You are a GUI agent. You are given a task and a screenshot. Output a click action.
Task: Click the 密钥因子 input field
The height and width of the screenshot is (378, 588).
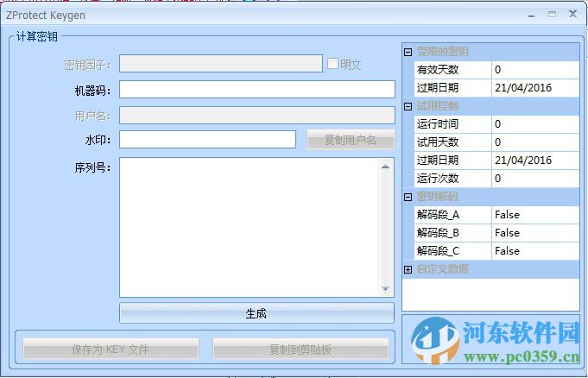point(221,64)
